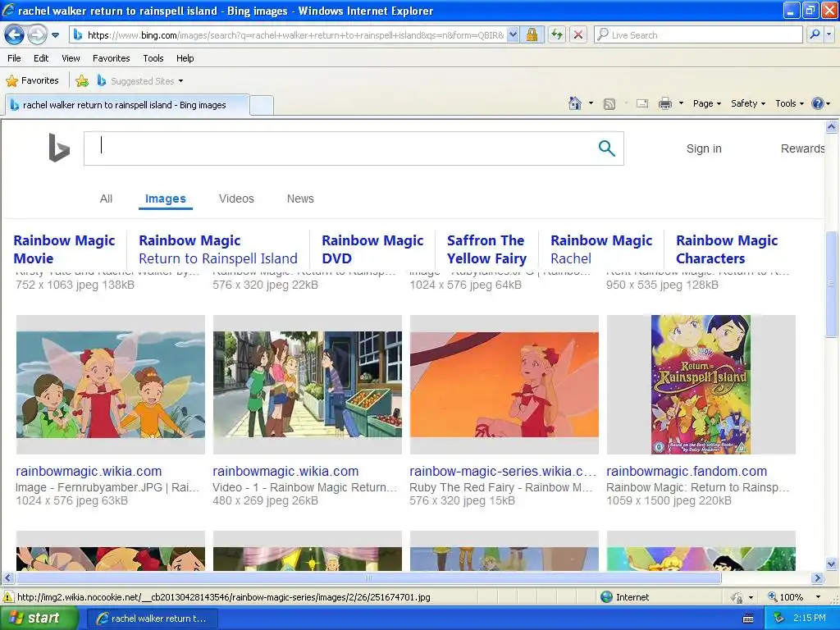The height and width of the screenshot is (630, 840).
Task: Open the Edit menu
Action: click(41, 58)
